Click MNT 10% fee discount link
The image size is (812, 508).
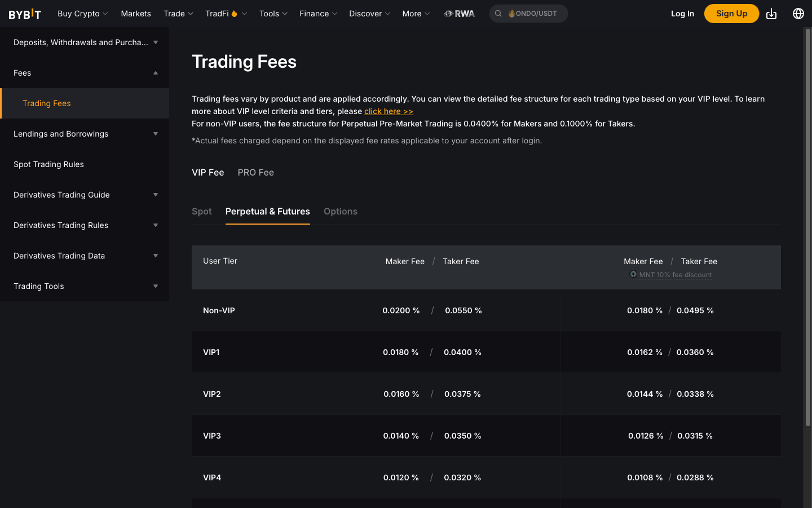pos(676,275)
